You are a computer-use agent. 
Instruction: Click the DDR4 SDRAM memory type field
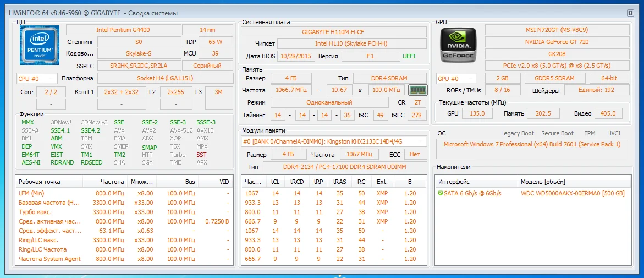coord(390,78)
